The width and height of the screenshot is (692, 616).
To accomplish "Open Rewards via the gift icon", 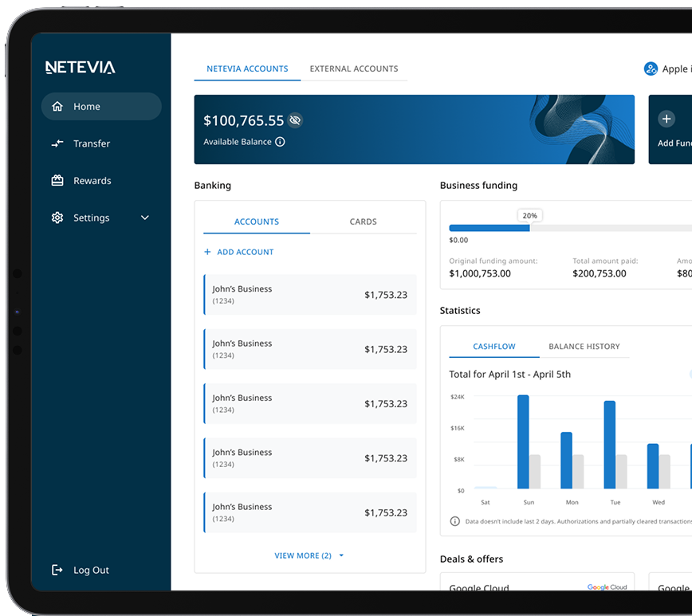I will (57, 181).
